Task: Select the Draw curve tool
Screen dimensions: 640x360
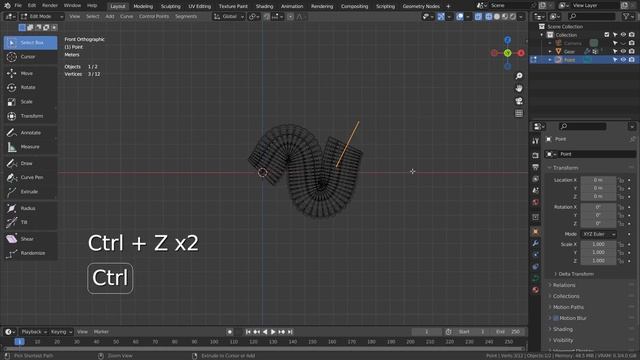Action: coord(30,163)
